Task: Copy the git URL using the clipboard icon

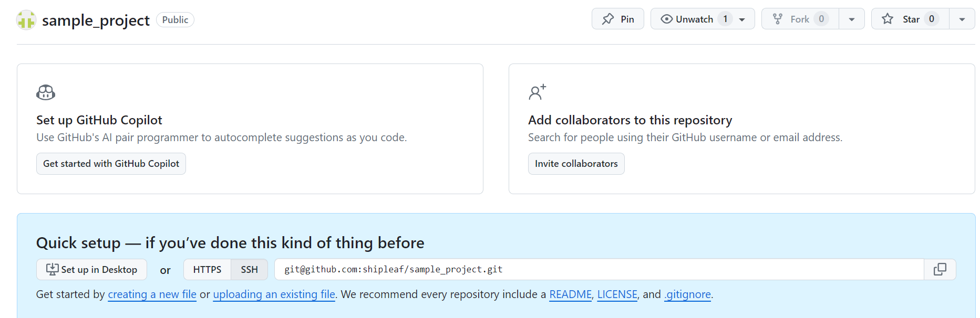Action: [x=940, y=269]
